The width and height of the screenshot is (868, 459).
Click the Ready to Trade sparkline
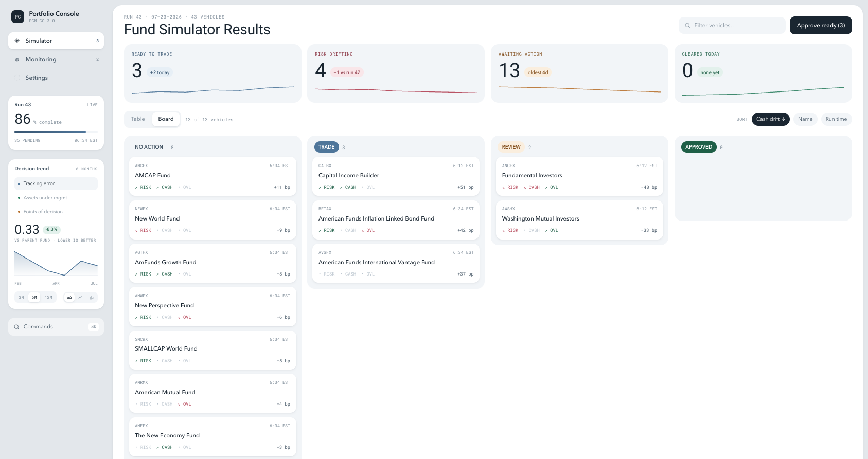212,90
